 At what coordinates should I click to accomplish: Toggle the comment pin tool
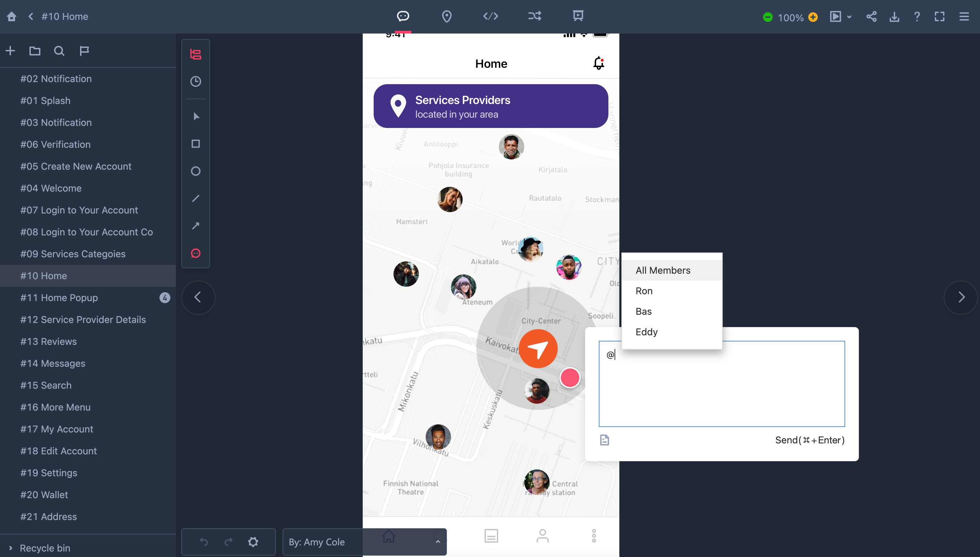click(195, 253)
